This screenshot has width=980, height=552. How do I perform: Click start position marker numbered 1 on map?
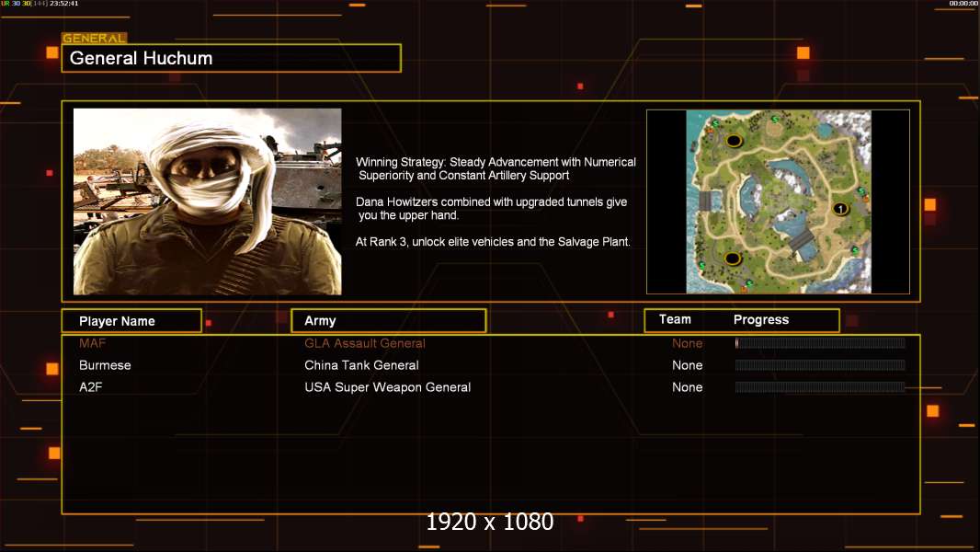(x=840, y=209)
